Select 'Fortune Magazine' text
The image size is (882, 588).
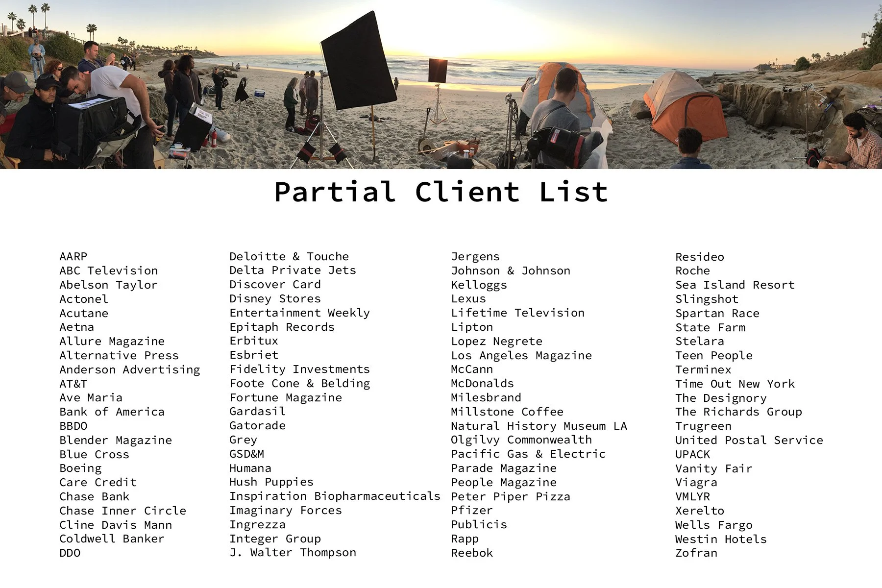point(286,397)
